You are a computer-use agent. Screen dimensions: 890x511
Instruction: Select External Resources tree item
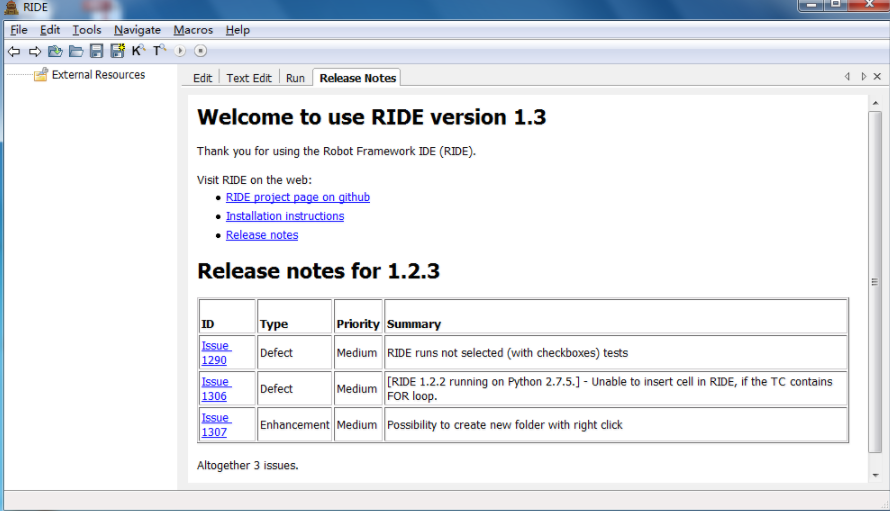pyautogui.click(x=98, y=74)
